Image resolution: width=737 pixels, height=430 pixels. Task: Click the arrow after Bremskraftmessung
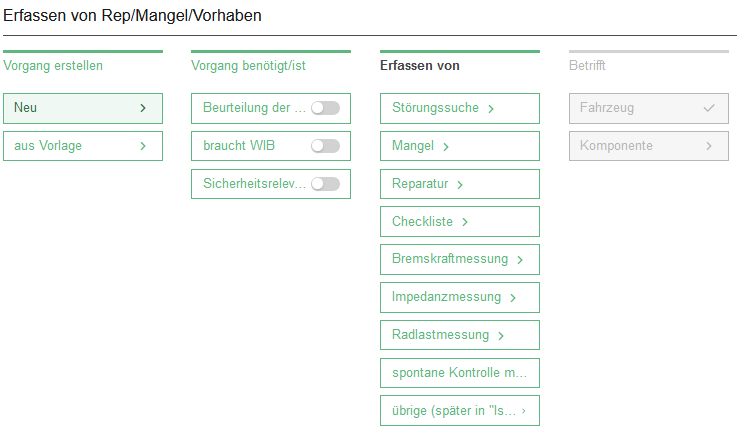[x=520, y=260]
